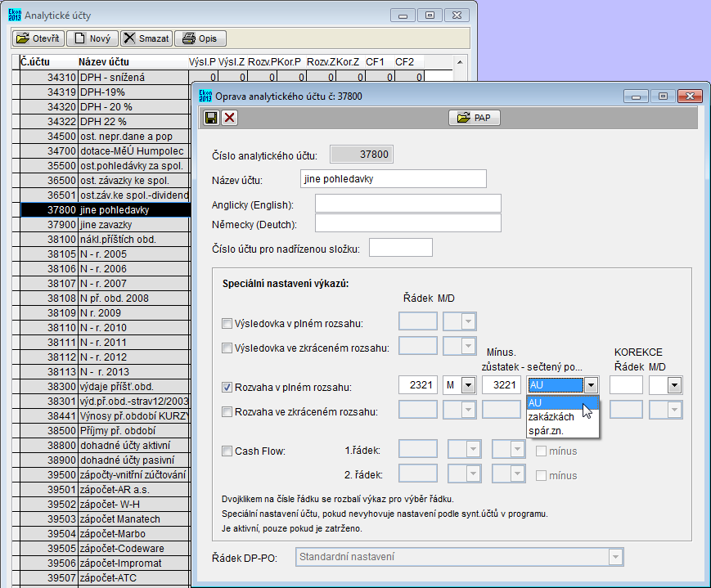Click Opis print button in Analytické účty
The height and width of the screenshot is (588, 711).
(x=200, y=38)
